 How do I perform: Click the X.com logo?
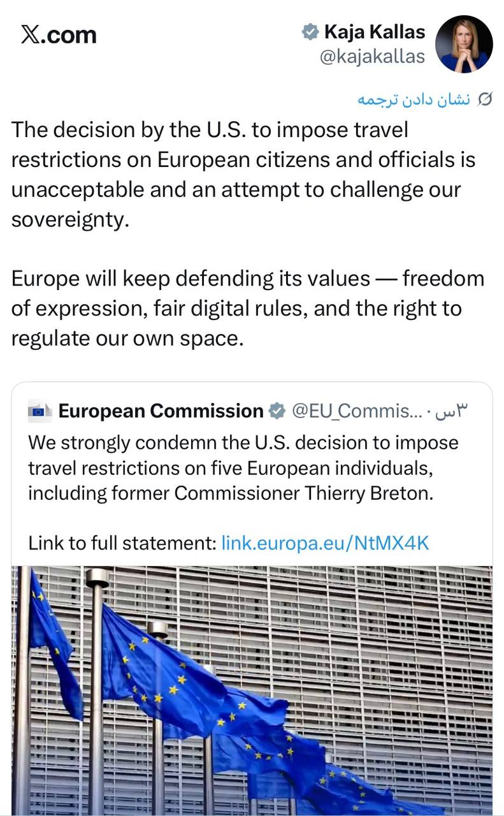[58, 34]
